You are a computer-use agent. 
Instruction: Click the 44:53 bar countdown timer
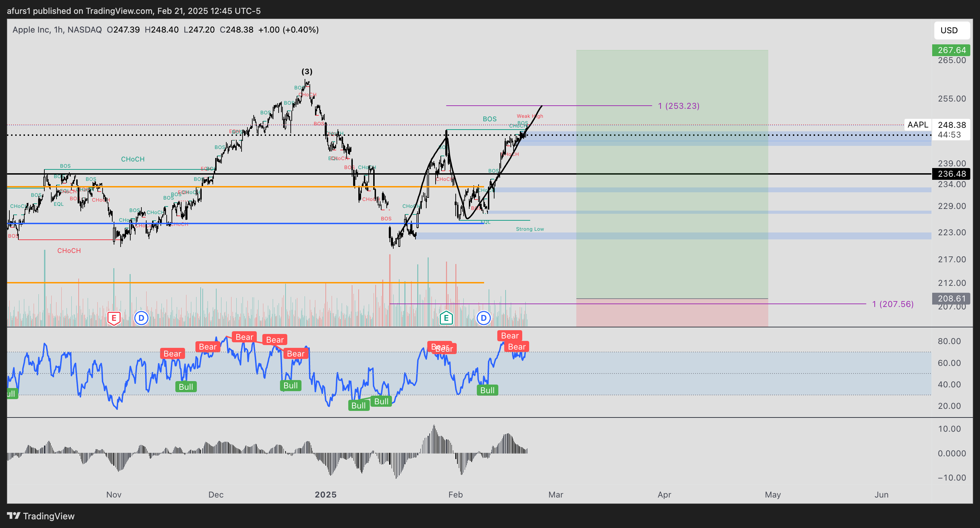pos(949,135)
